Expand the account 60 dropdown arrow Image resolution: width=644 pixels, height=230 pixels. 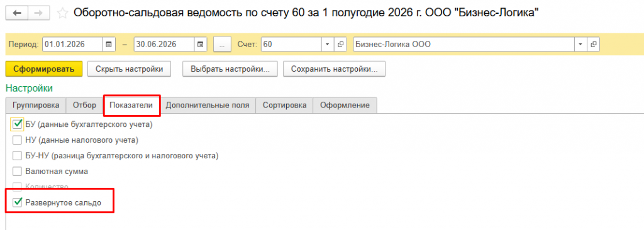[x=327, y=45]
